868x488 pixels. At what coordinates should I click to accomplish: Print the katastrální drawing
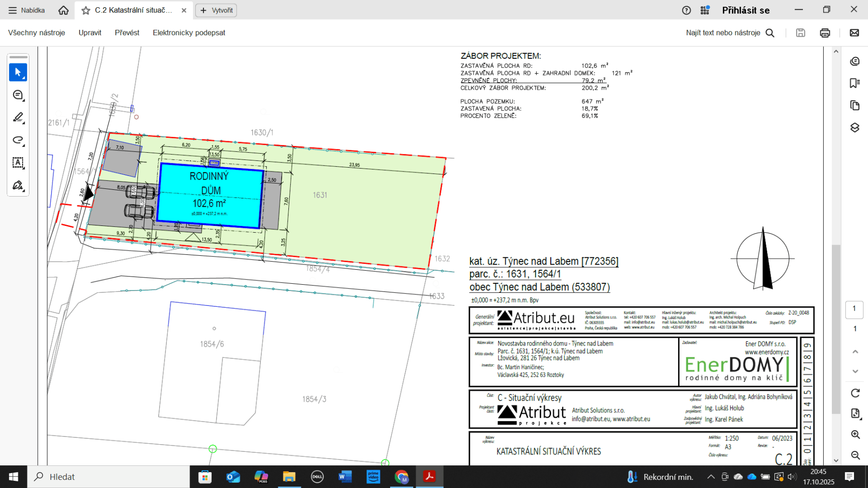point(825,32)
